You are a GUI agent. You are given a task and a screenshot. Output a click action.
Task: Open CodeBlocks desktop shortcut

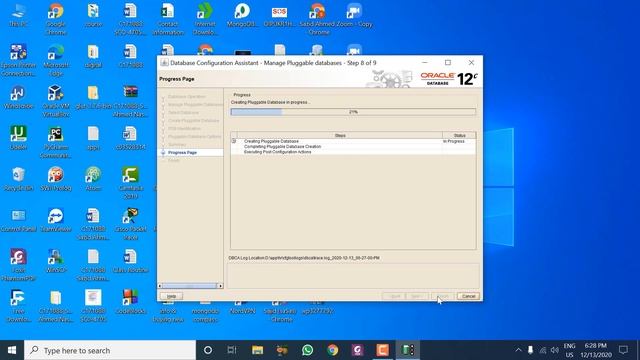(x=131, y=302)
